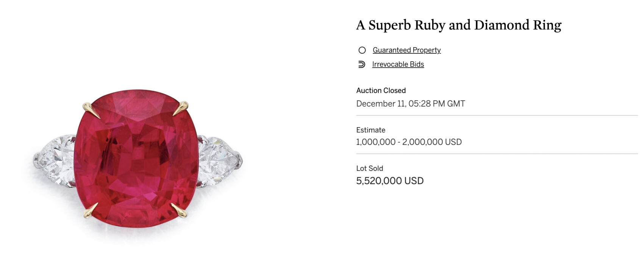Click the word Ruby in the title
644x267 pixels.
point(430,25)
